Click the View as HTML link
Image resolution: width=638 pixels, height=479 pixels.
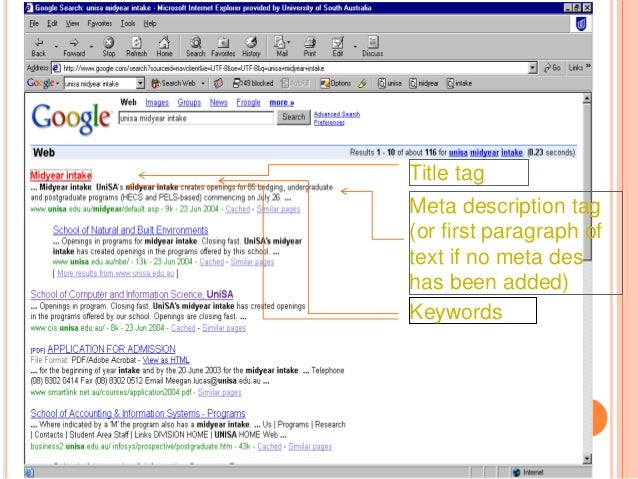tap(166, 360)
